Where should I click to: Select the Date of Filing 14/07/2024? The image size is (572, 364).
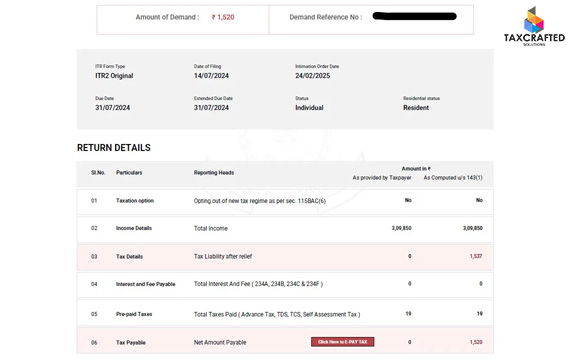tap(211, 76)
